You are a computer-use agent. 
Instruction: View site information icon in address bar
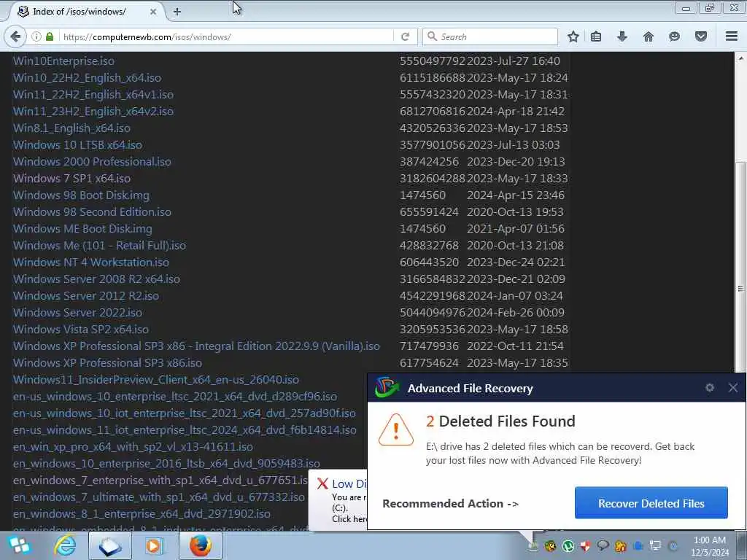(x=36, y=36)
